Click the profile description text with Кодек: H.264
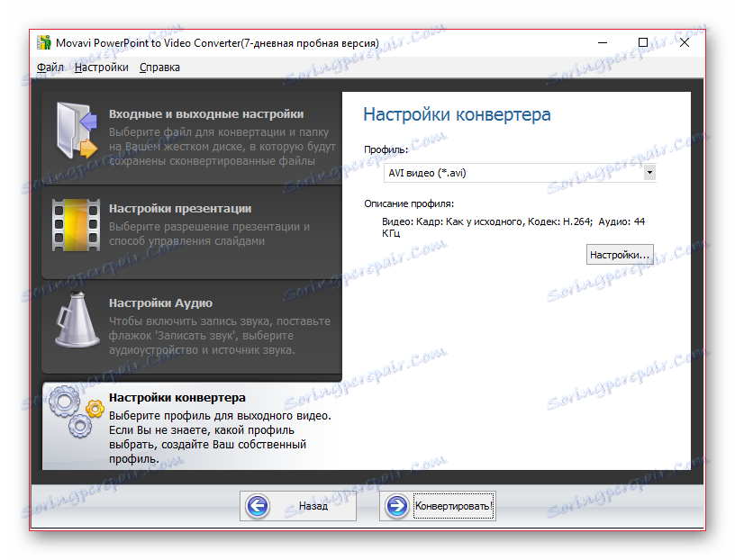735x560 pixels. click(x=513, y=227)
